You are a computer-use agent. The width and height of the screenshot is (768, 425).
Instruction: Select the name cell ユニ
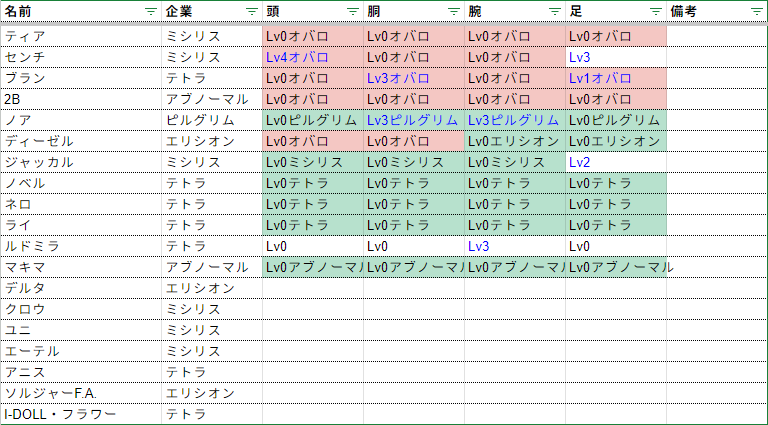click(81, 331)
